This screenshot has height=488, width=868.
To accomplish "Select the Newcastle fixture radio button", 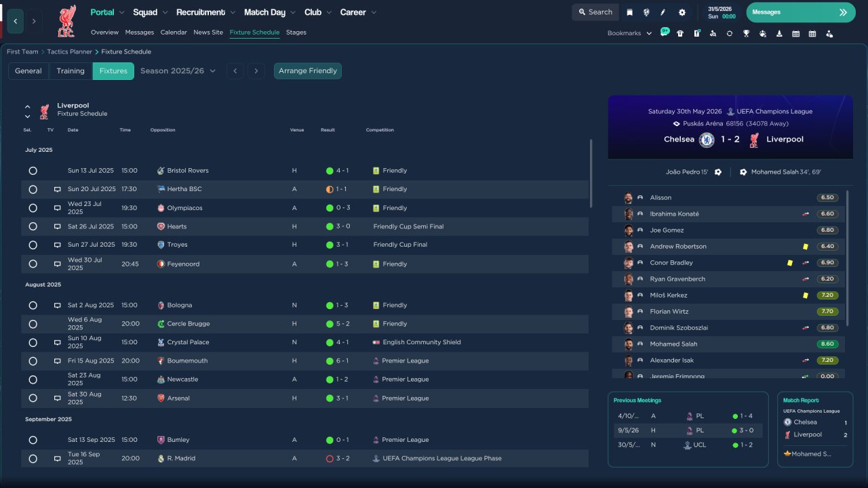I will [x=33, y=380].
